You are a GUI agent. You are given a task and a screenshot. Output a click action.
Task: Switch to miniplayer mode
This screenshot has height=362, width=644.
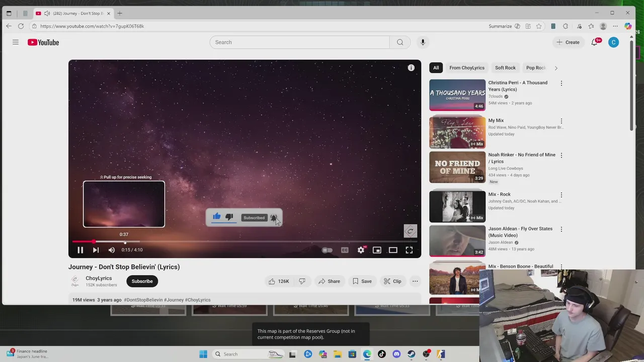pos(377,250)
